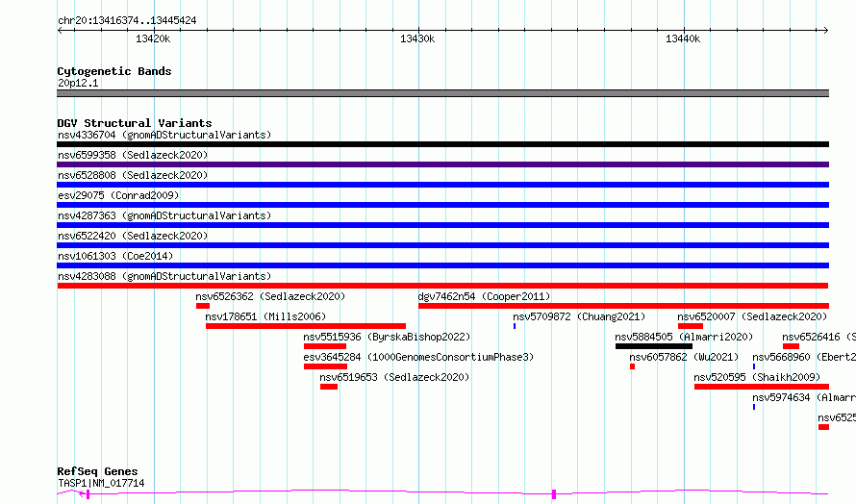The width and height of the screenshot is (856, 504).
Task: Click the esv3645284 red variant bar
Action: coord(325,366)
